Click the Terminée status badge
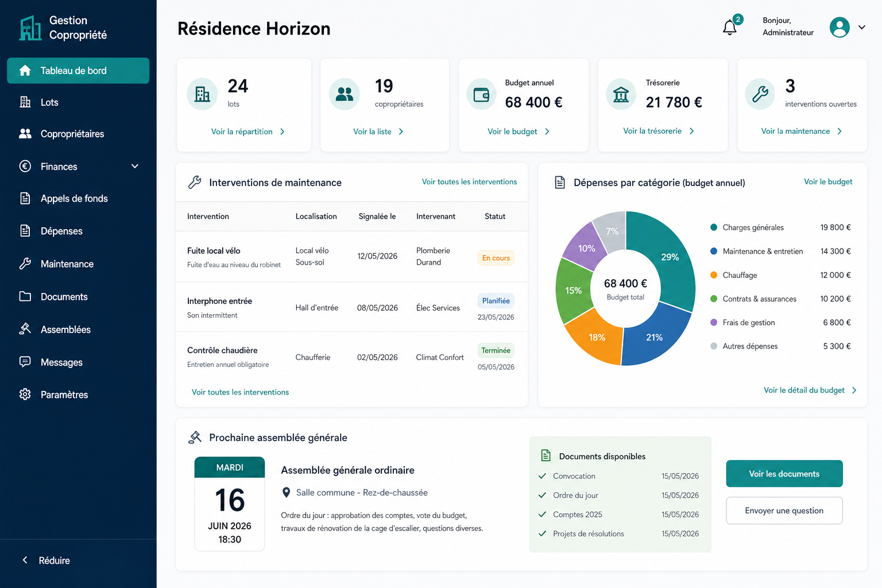Viewport: 882px width, 588px height. coord(496,350)
